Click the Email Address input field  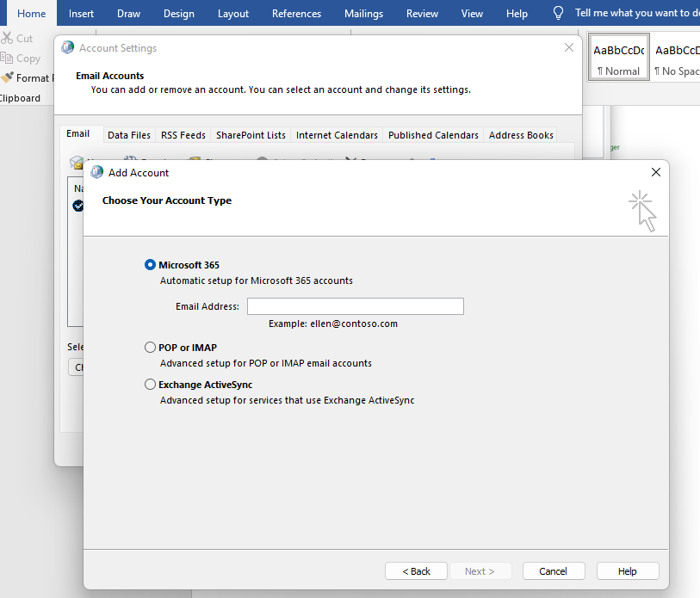(356, 306)
